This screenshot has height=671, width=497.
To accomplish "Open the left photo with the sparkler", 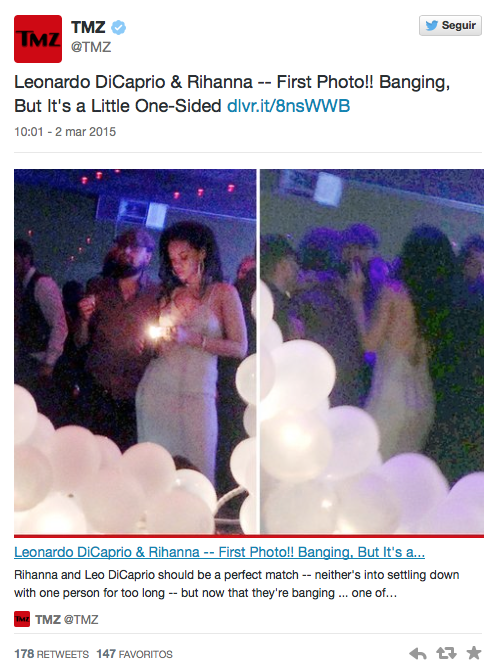I will [135, 351].
